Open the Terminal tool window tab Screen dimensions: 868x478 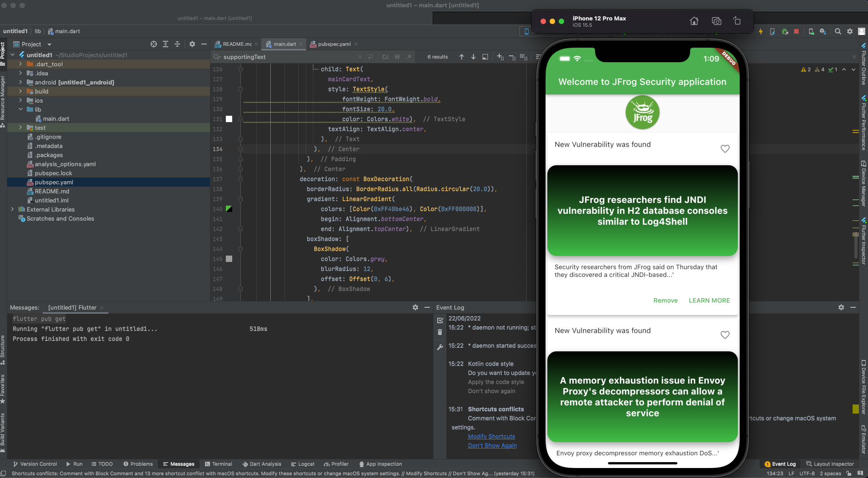tap(218, 464)
